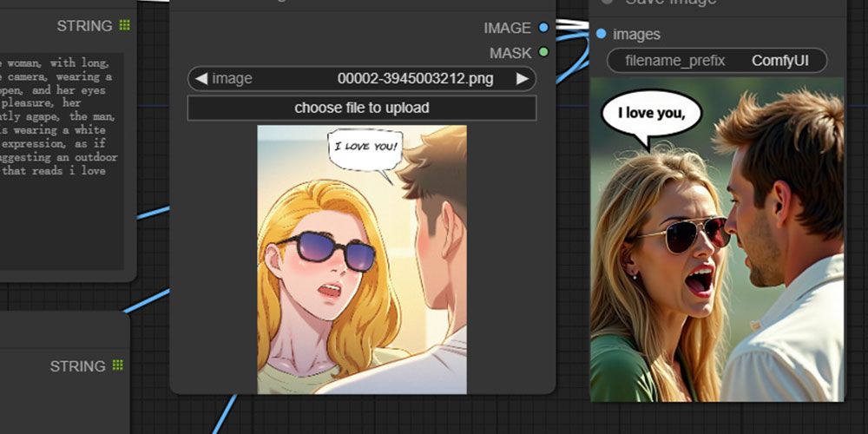Click the choose file to upload button
Viewport: 868px width, 434px height.
(362, 108)
